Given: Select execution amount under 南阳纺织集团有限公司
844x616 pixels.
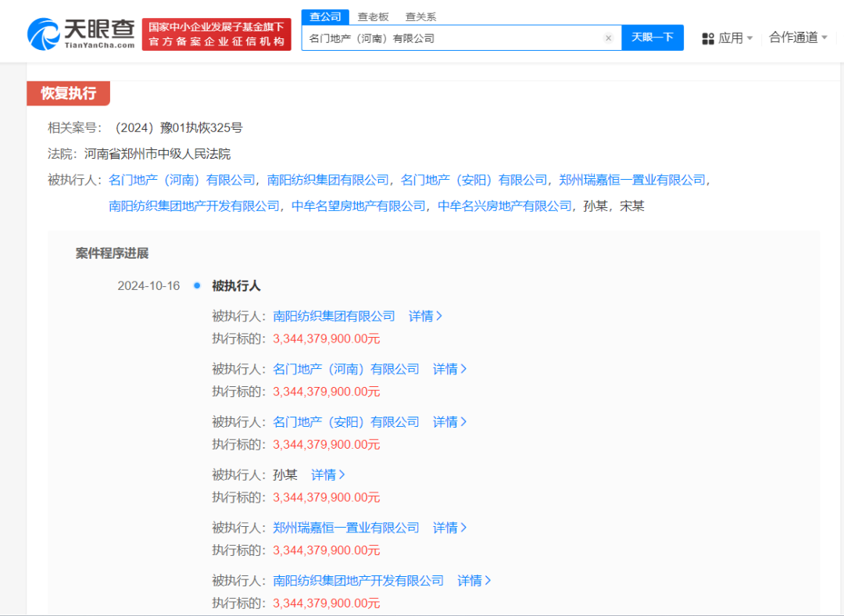Looking at the screenshot, I should coord(326,338).
